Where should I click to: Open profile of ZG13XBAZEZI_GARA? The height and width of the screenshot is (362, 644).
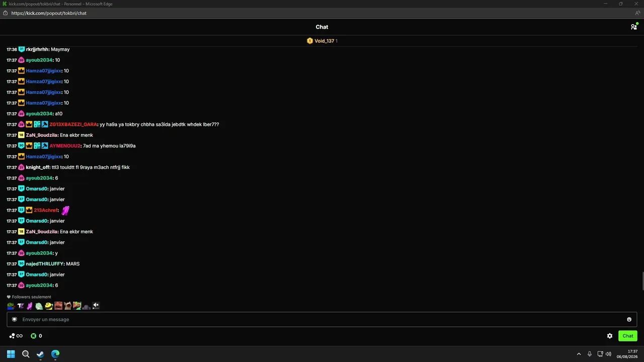(x=73, y=124)
